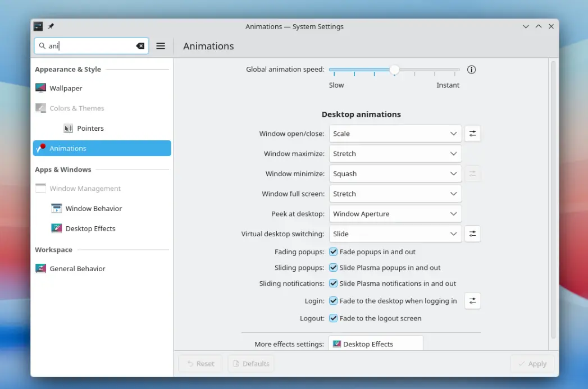
Task: Open the Login fade settings
Action: pos(472,301)
